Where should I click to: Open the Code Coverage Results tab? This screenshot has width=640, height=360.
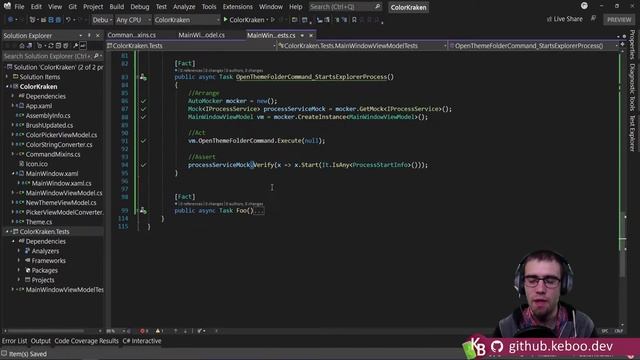[86, 341]
